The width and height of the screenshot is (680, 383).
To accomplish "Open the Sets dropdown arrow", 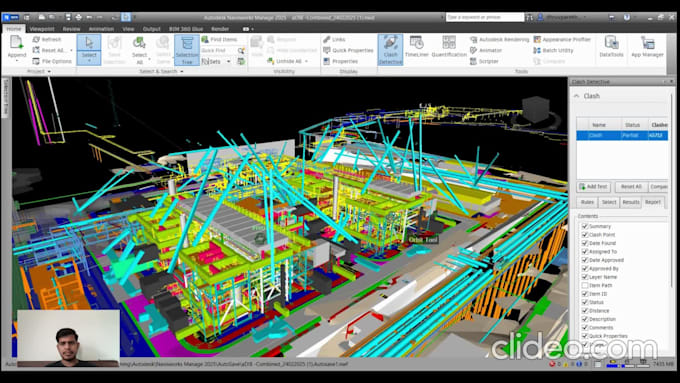I will 229,62.
